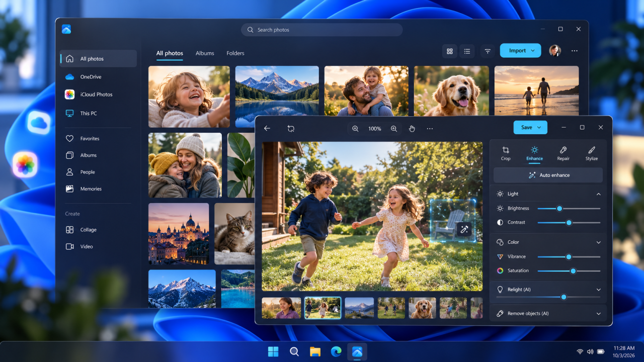Screen dimensions: 644x362
Task: Open the filter icon in Photos toolbar
Action: 488,51
